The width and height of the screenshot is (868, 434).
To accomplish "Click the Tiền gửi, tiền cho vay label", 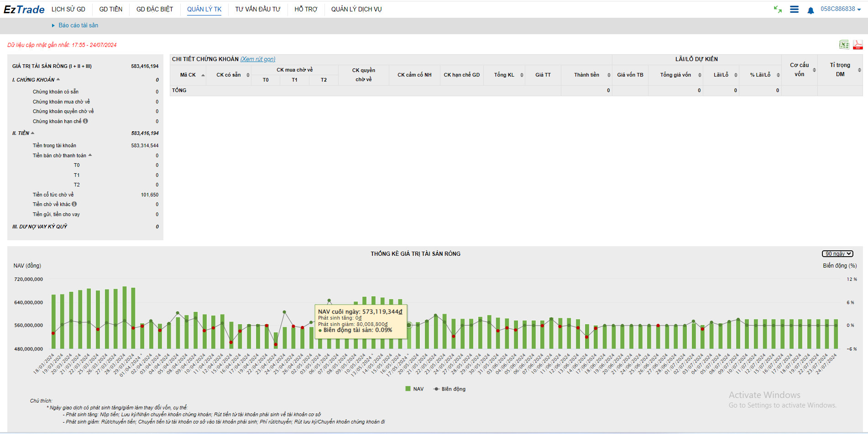I will click(x=56, y=214).
